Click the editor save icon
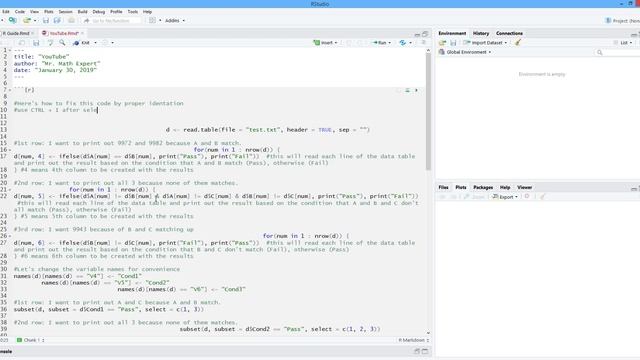 click(x=36, y=43)
